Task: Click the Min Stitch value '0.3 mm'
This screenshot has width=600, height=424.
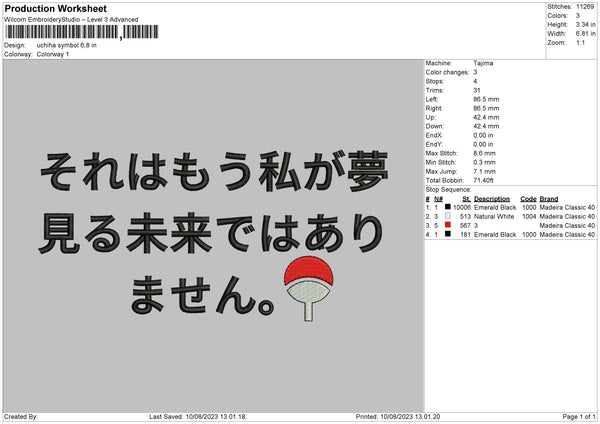Action: (484, 163)
